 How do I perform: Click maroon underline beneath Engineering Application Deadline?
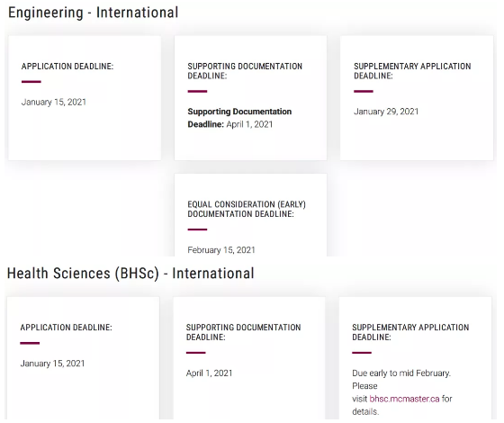pyautogui.click(x=31, y=82)
